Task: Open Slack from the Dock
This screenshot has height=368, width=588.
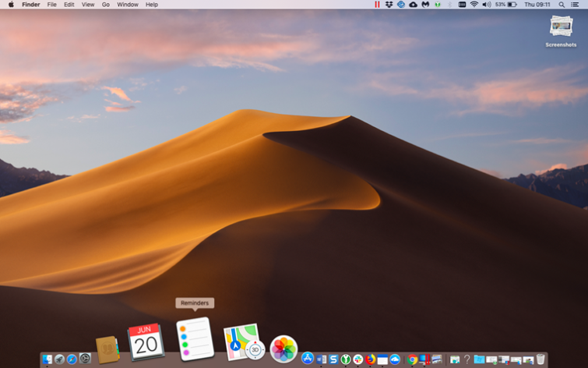Action: click(x=358, y=359)
